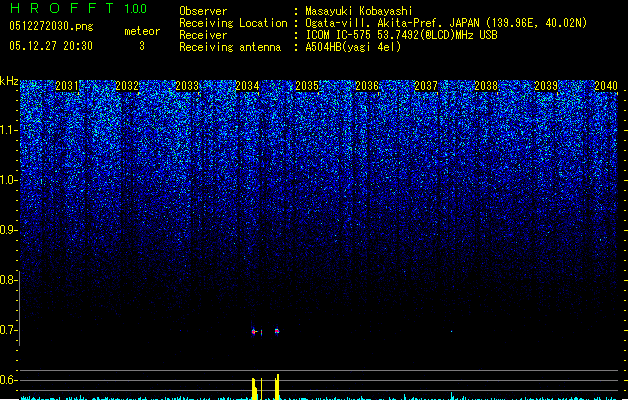
Task: Click the Receiver label
Action: click(203, 35)
